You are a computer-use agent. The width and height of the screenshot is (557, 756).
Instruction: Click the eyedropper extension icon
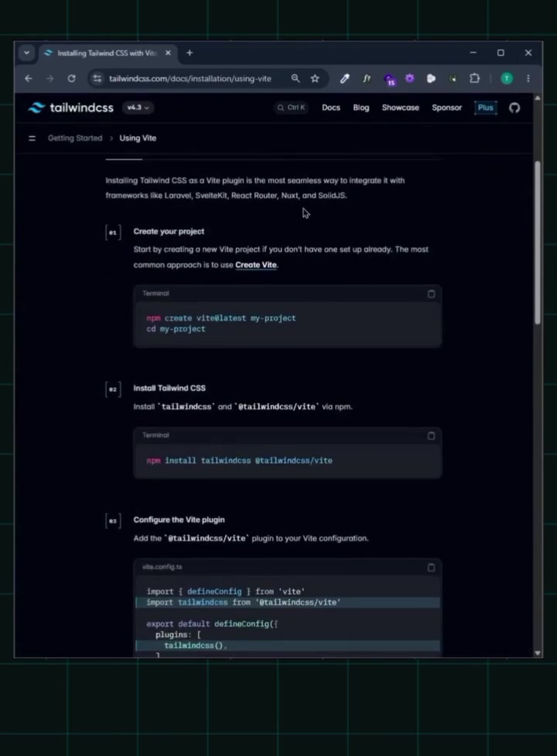pos(344,78)
